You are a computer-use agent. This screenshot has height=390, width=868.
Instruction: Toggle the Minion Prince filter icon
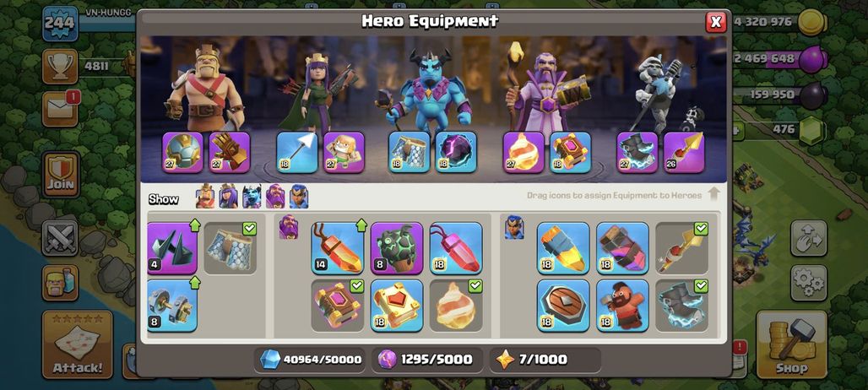(252, 197)
